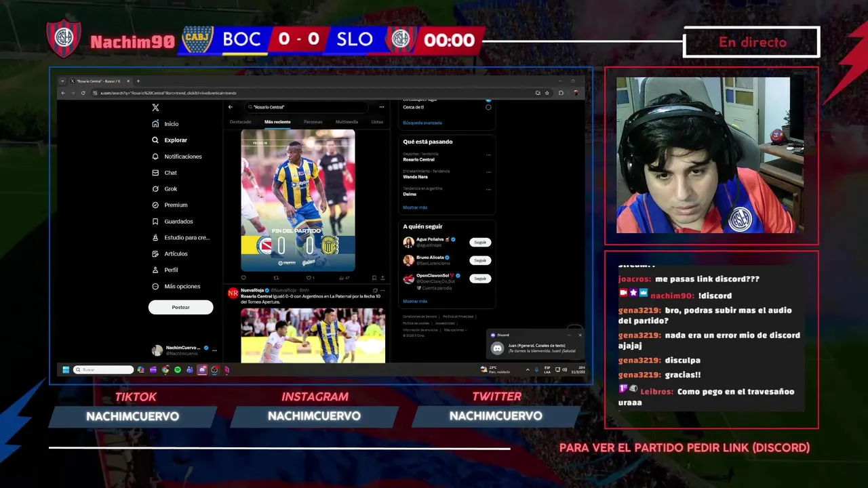
Task: Open the NuevaRioja profile avatar
Action: 233,293
